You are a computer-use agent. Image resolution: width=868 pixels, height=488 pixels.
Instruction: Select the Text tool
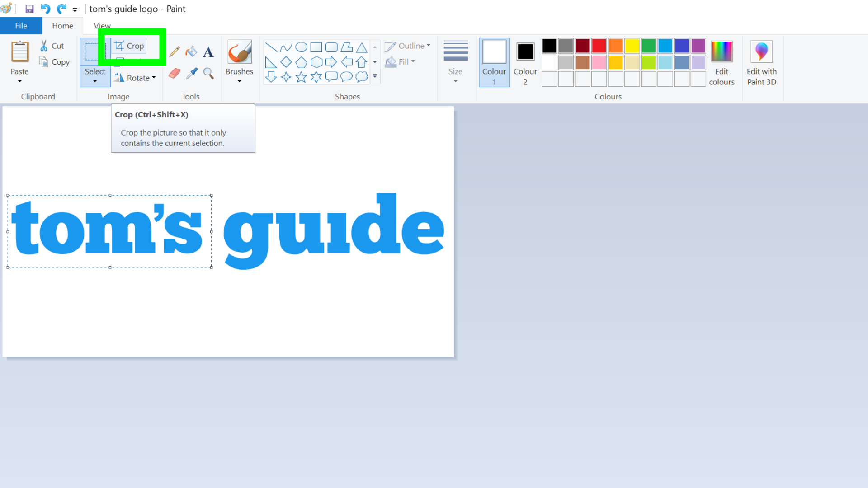209,52
